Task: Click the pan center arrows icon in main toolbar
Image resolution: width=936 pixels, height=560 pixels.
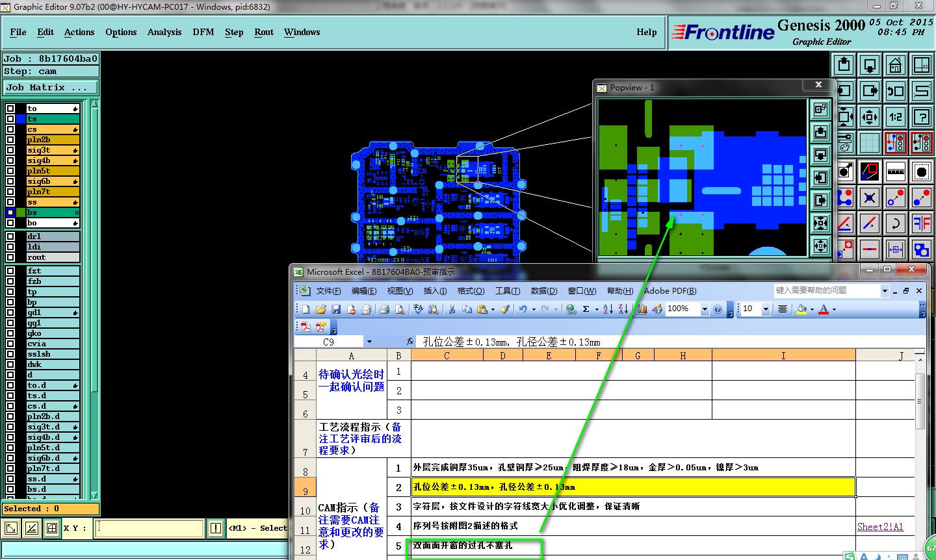Action: click(x=870, y=117)
